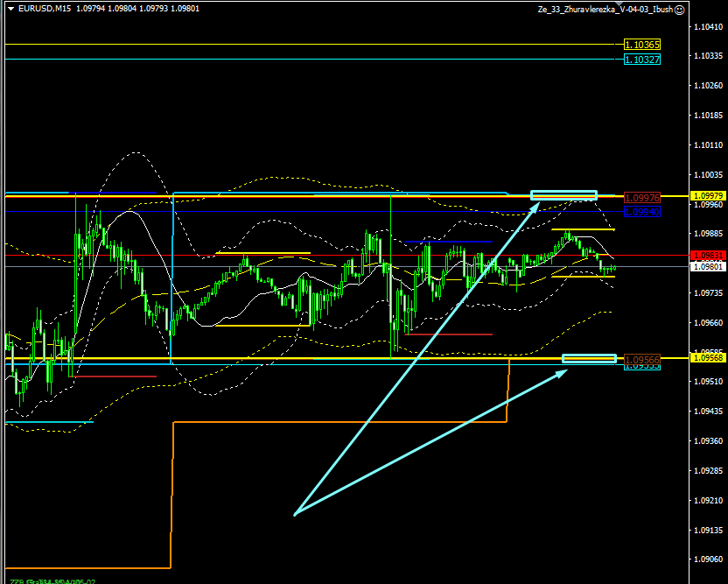Click the 1.09435 price scale value
This screenshot has width=728, height=584.
709,412
